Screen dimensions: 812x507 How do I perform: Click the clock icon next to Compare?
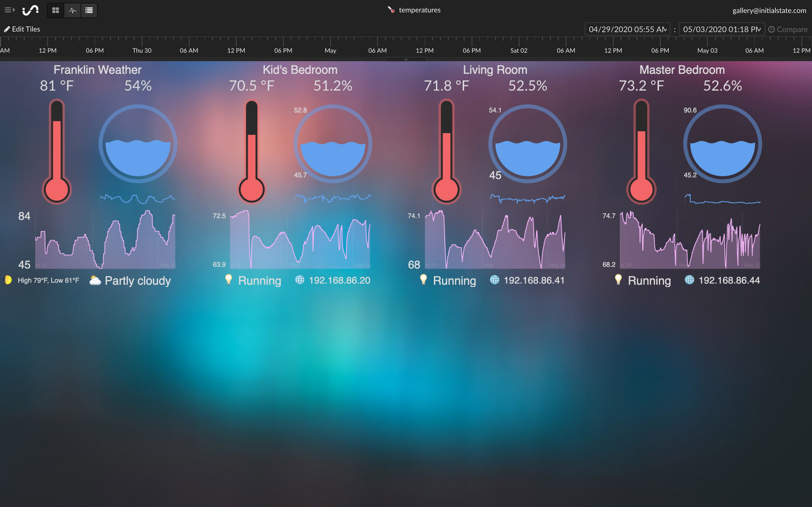tap(771, 29)
